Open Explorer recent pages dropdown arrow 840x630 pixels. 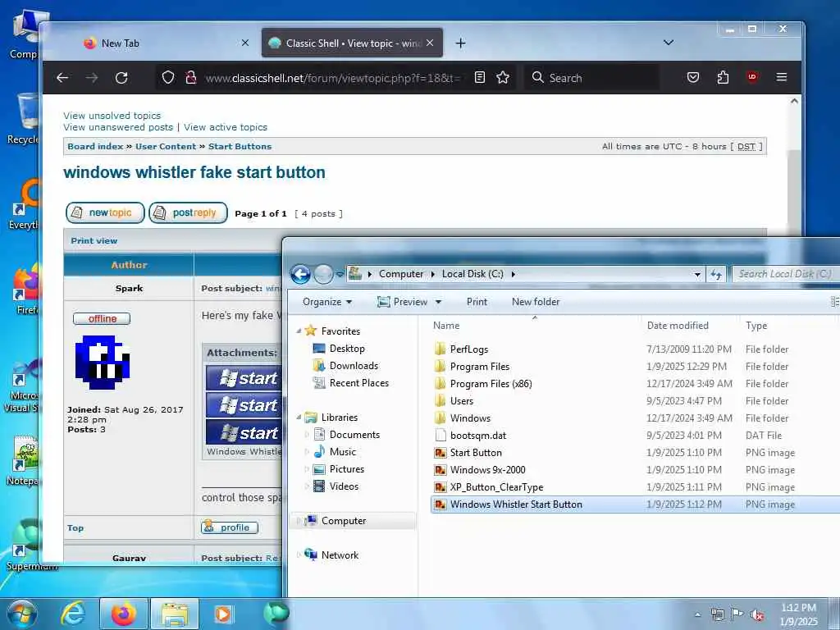point(340,274)
